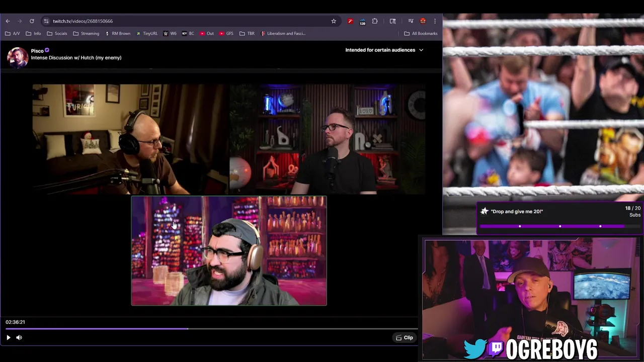Open the RM Brown bookmark

118,34
